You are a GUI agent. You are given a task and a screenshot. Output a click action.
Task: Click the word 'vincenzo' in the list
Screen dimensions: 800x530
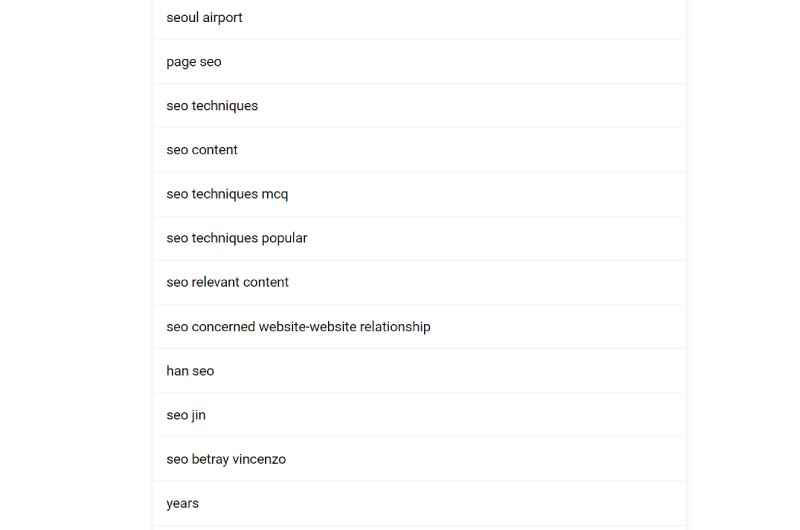pos(259,459)
